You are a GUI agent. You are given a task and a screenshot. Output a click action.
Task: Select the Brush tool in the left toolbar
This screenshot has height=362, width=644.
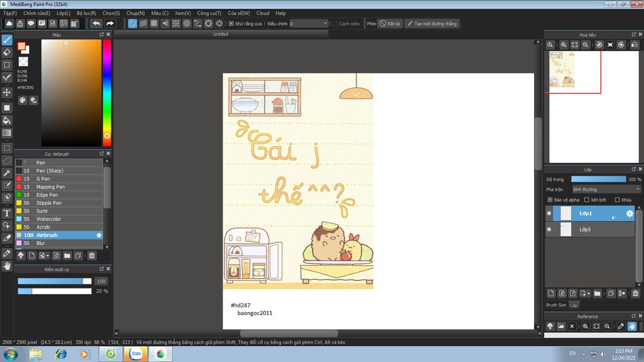coord(7,40)
